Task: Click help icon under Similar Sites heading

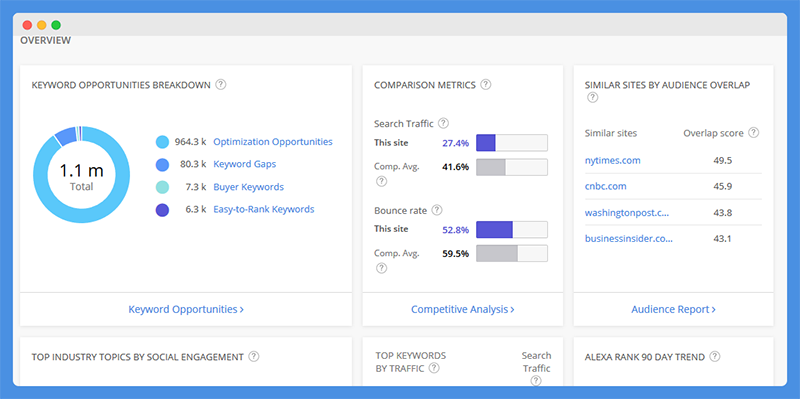Action: pos(592,97)
